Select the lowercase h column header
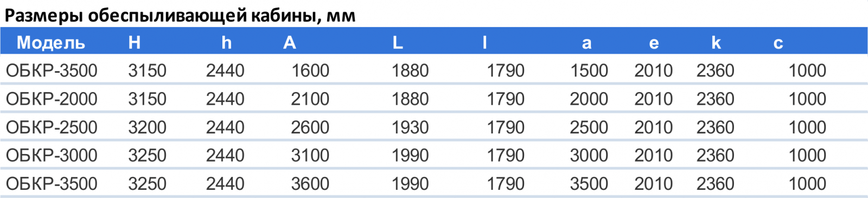 coord(226,42)
